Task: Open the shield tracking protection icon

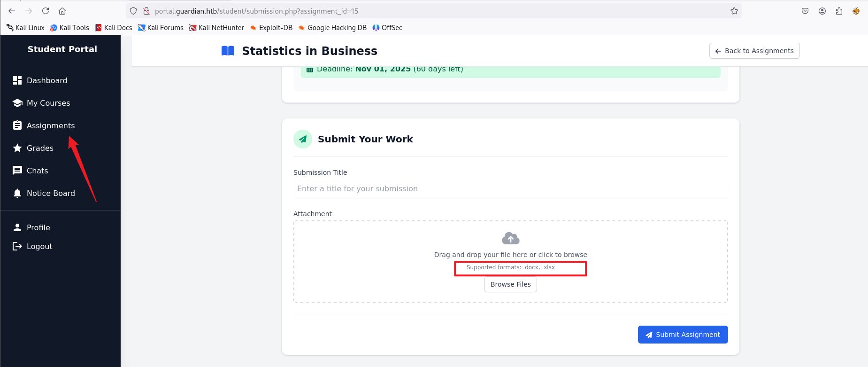Action: [x=133, y=11]
